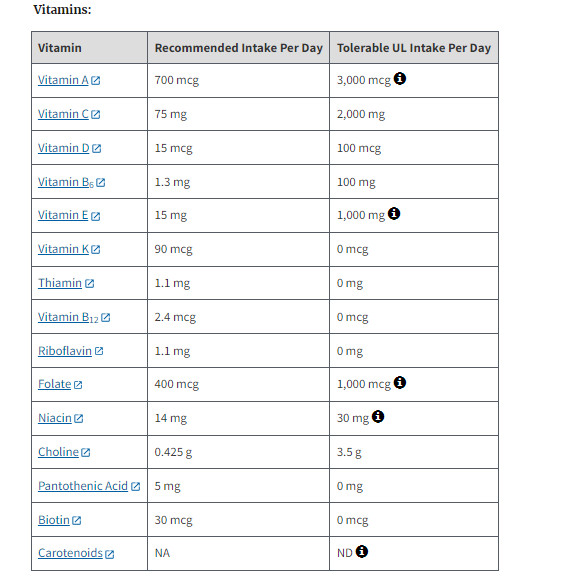The width and height of the screenshot is (579, 576).
Task: Visit the Vitamin K link
Action: [x=64, y=249]
